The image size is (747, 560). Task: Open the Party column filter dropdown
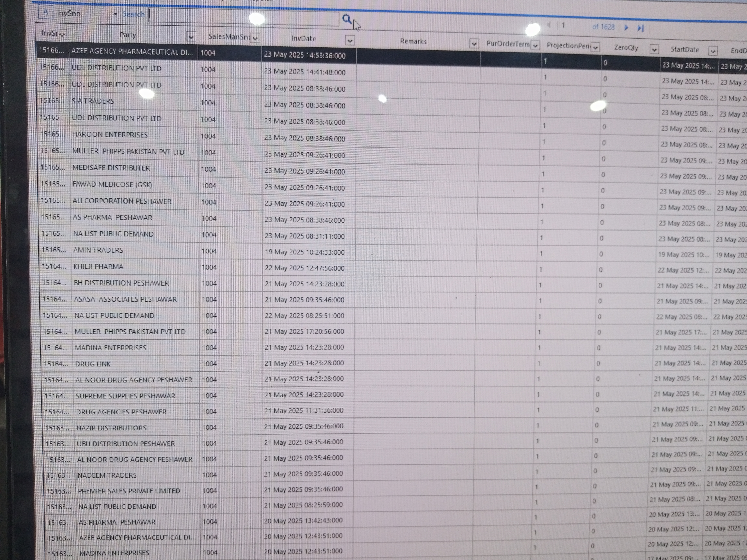[x=191, y=37]
